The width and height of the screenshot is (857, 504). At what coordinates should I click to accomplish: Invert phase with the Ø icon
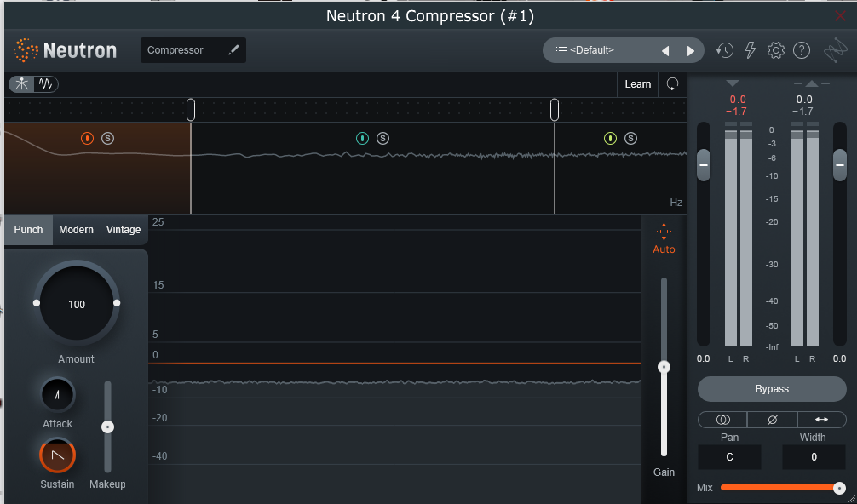point(773,420)
